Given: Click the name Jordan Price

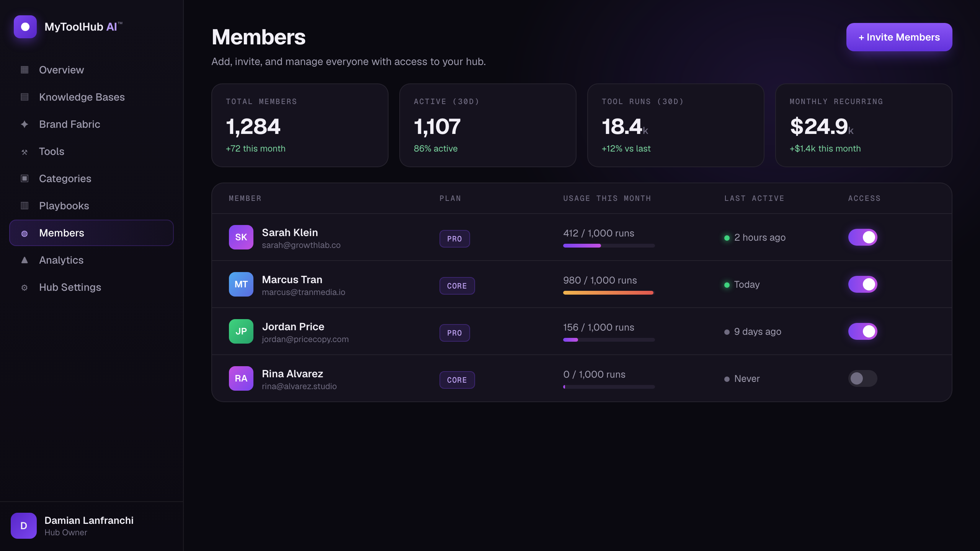Looking at the screenshot, I should [x=293, y=327].
